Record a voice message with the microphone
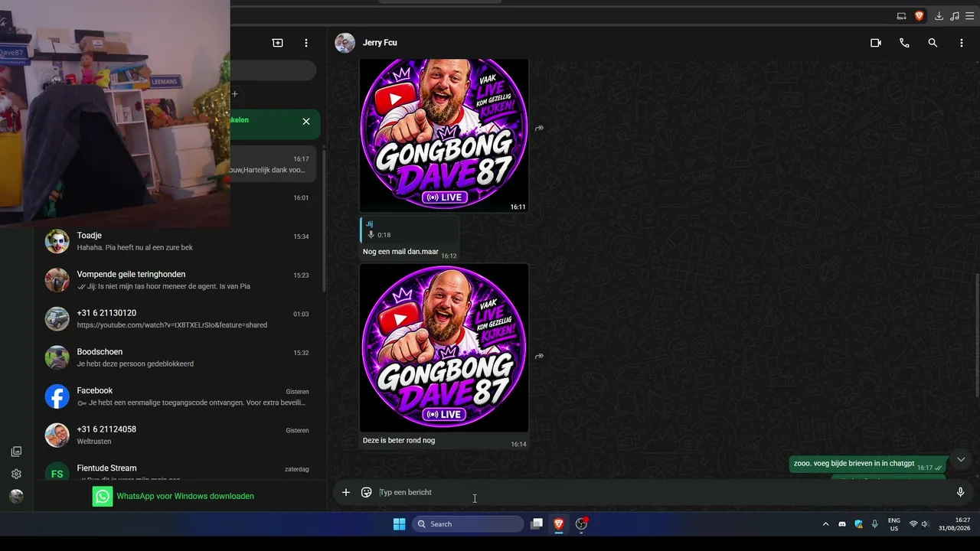 (x=960, y=492)
